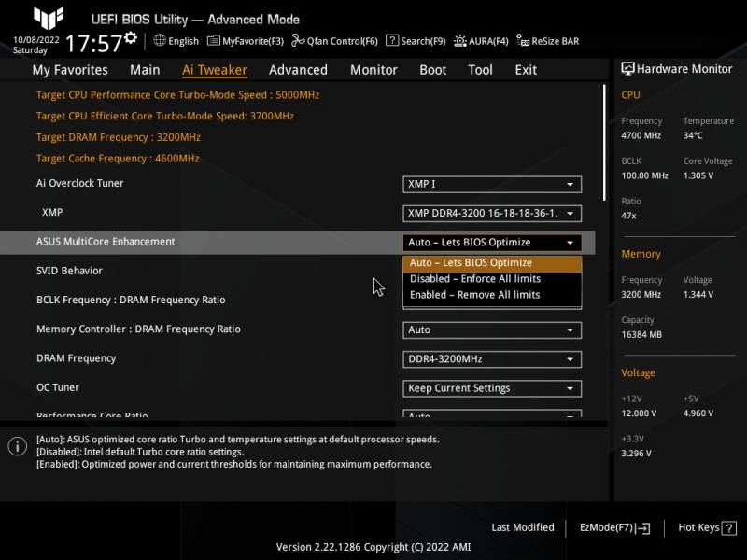Click the +3.3V 3.296 V reading
This screenshot has width=747, height=560.
(x=636, y=454)
